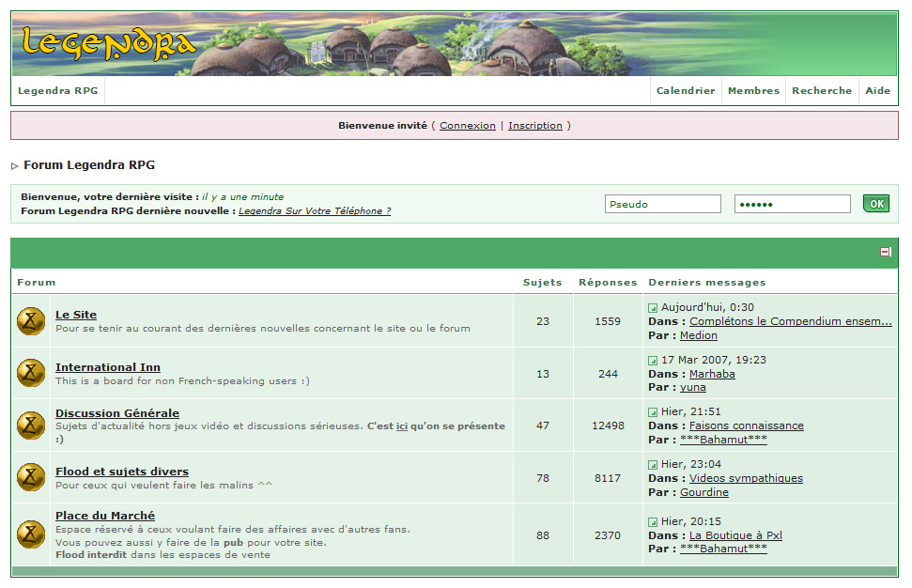Click the Discussion Générale forum status icon
Viewport: 912px width, 588px height.
31,426
